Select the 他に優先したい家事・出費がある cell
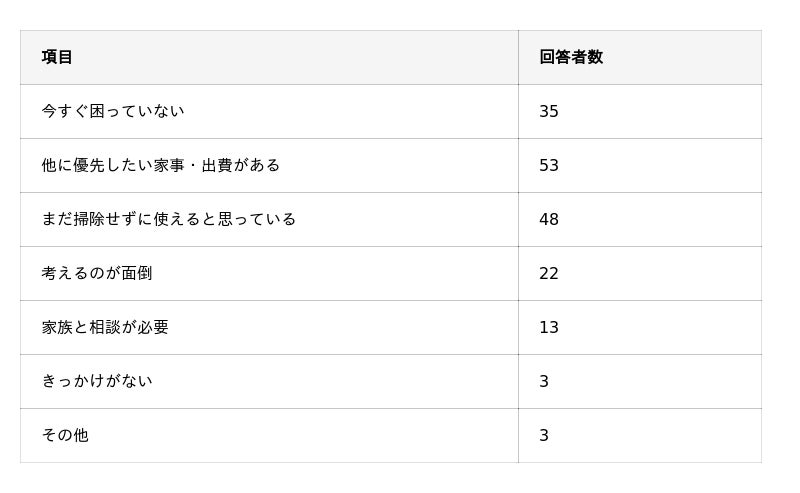The image size is (800, 493). (x=161, y=165)
